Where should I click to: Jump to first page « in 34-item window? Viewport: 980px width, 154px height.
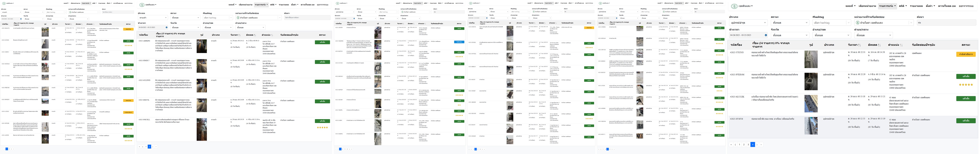731,144
